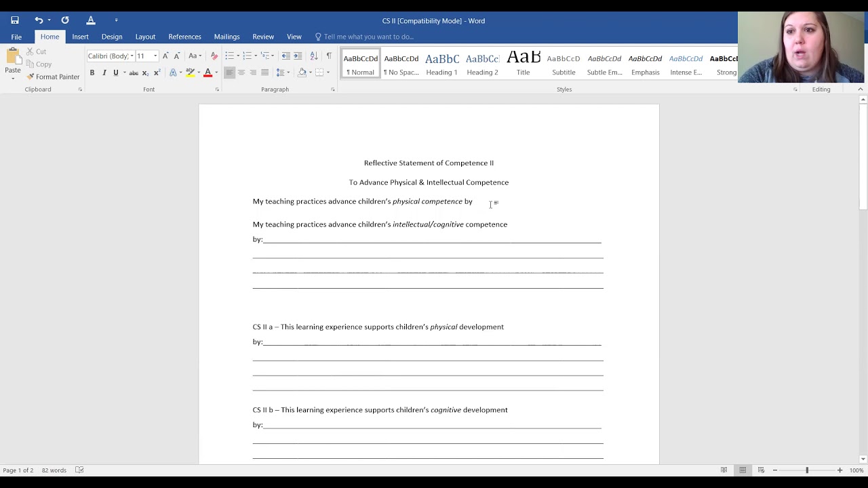Expand the font color arrow
Viewport: 868px width, 488px height.
216,73
